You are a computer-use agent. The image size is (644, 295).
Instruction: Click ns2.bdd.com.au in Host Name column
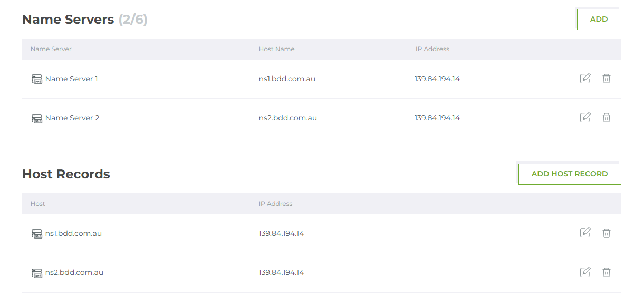(x=287, y=118)
